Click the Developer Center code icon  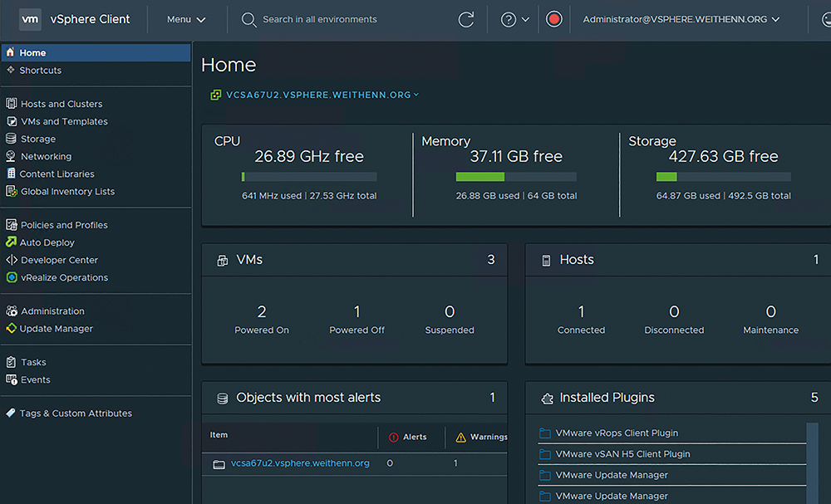tap(11, 259)
